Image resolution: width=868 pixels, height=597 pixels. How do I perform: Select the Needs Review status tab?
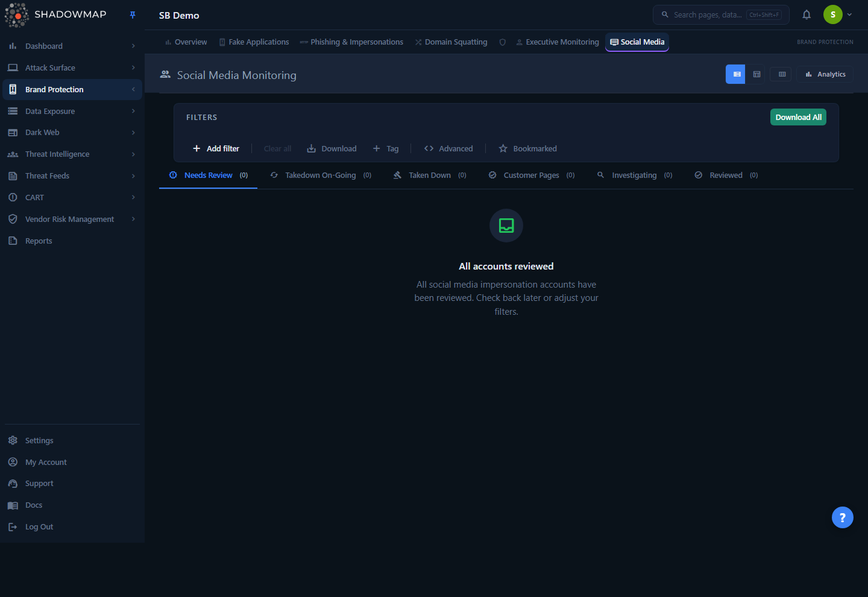[208, 175]
